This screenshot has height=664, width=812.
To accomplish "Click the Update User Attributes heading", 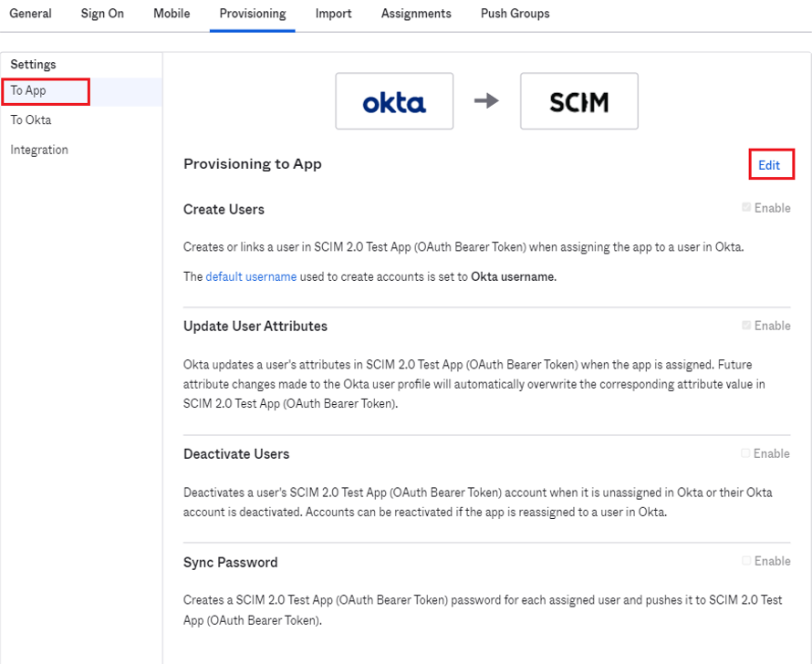I will pos(255,327).
